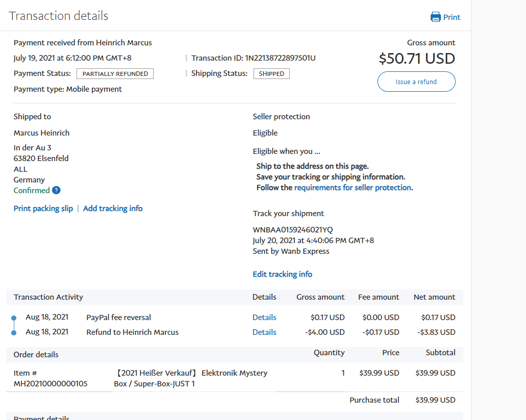This screenshot has width=526, height=420.
Task: Click the printer icon at top right
Action: (435, 17)
